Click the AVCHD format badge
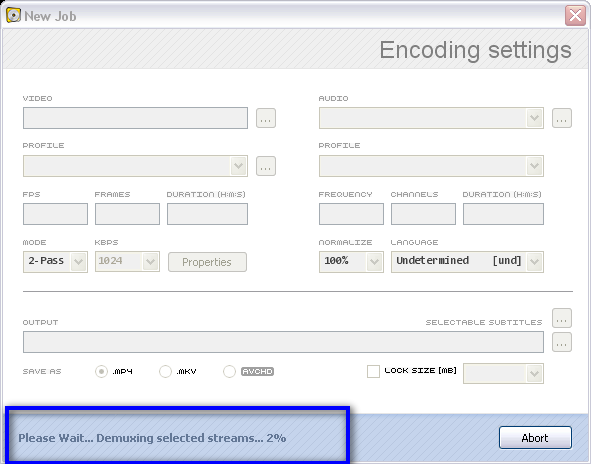 pyautogui.click(x=257, y=372)
